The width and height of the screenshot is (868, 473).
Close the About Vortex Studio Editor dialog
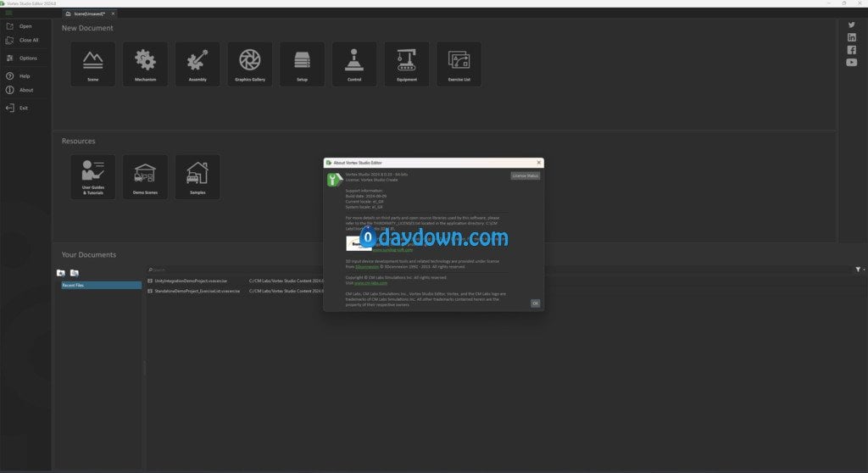[538, 163]
